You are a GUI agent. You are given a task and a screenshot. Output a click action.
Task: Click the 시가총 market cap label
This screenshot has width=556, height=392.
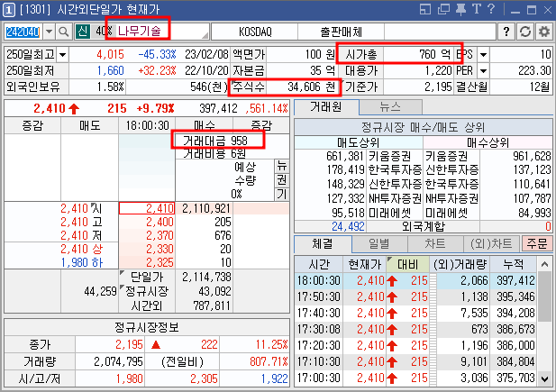[x=360, y=55]
